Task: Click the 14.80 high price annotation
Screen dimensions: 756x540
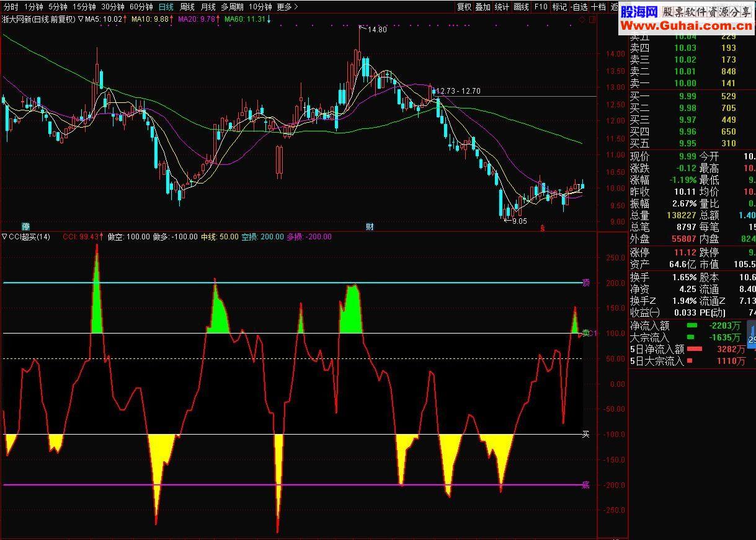Action: pos(377,30)
